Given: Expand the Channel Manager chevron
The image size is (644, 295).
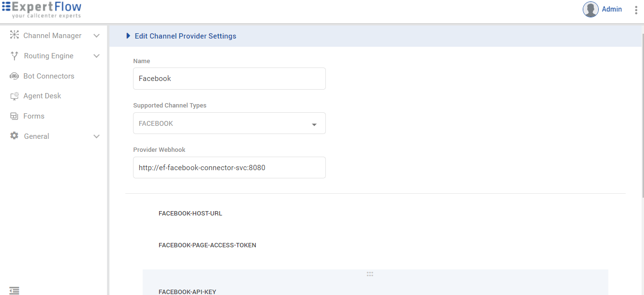Looking at the screenshot, I should (96, 36).
